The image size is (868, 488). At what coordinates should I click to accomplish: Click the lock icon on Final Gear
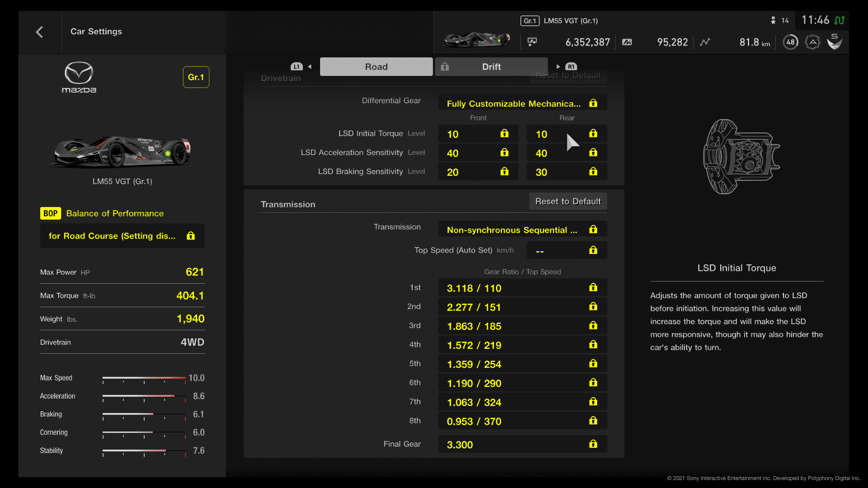click(593, 444)
